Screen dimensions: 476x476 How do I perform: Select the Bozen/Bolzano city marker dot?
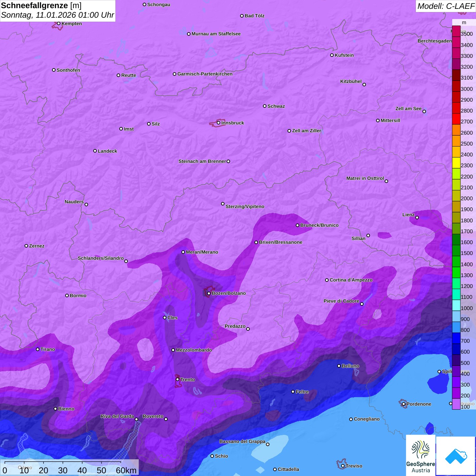pyautogui.click(x=209, y=293)
